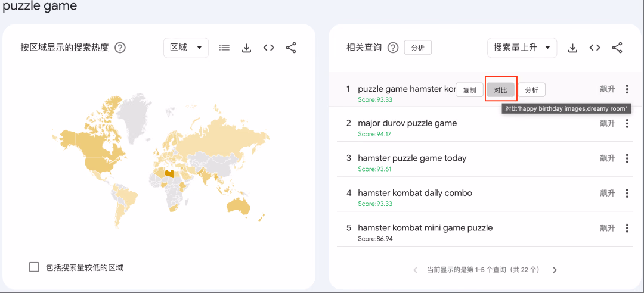
Task: Copy the first related query
Action: coord(469,91)
